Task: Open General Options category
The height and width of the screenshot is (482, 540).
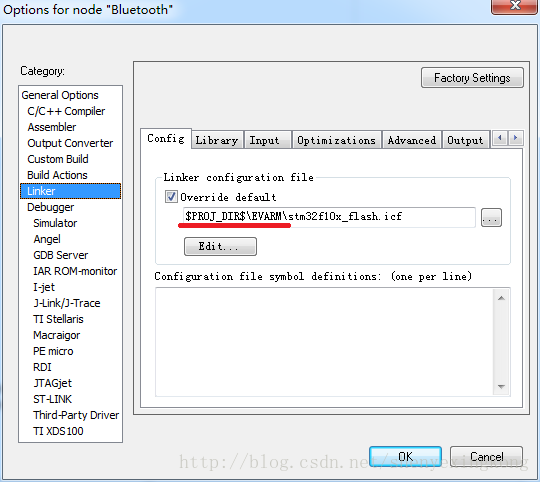Action: tap(60, 95)
